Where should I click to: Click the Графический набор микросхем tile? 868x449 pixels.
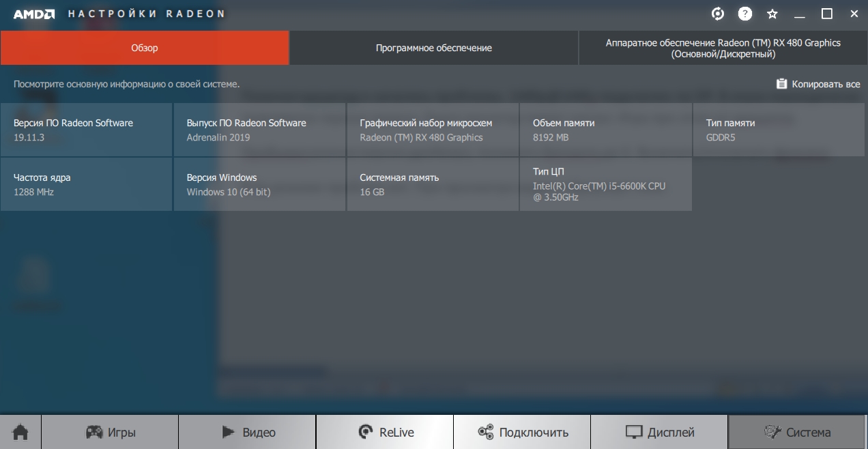[x=433, y=130]
